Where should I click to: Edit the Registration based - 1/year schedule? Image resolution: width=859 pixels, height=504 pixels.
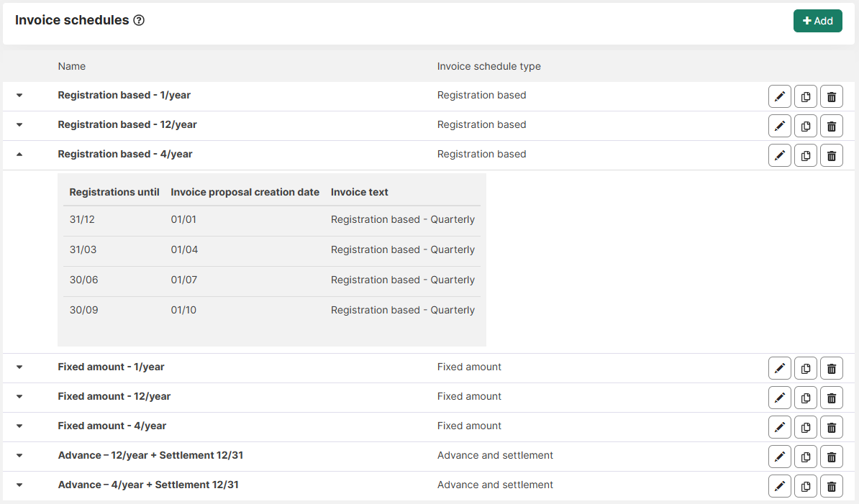[779, 96]
